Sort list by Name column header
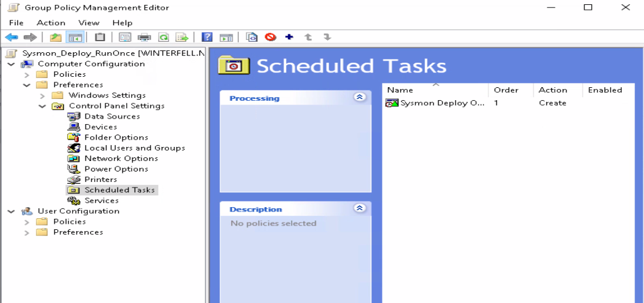The width and height of the screenshot is (644, 303). [435, 90]
